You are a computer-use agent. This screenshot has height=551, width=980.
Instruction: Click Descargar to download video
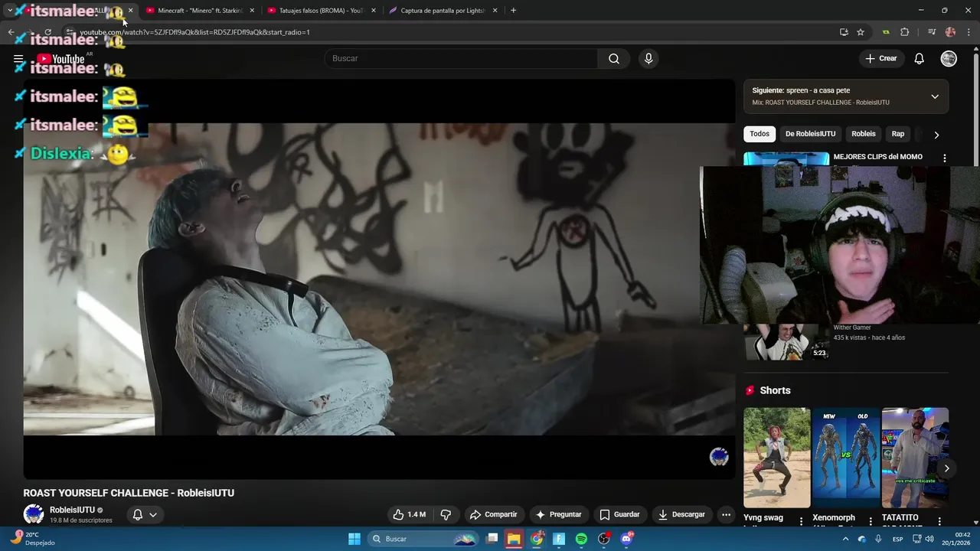point(681,514)
